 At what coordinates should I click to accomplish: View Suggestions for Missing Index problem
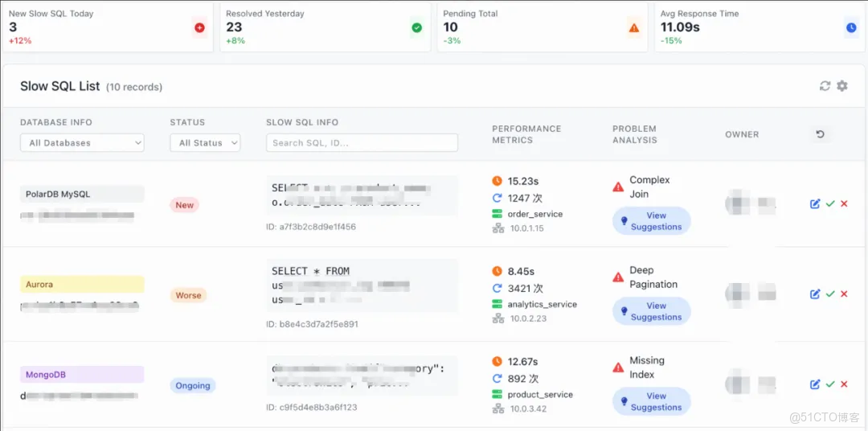(652, 401)
